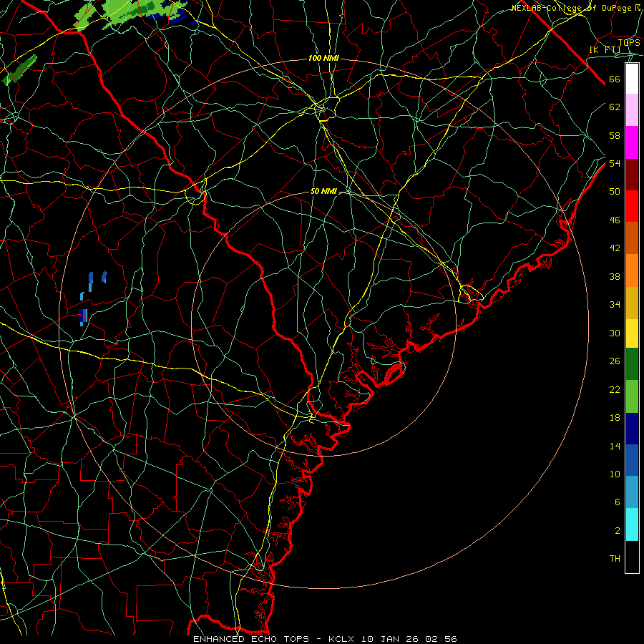Click the '10 JAN 26' date in caption
Image resolution: width=644 pixels, height=644 pixels.
coord(389,639)
